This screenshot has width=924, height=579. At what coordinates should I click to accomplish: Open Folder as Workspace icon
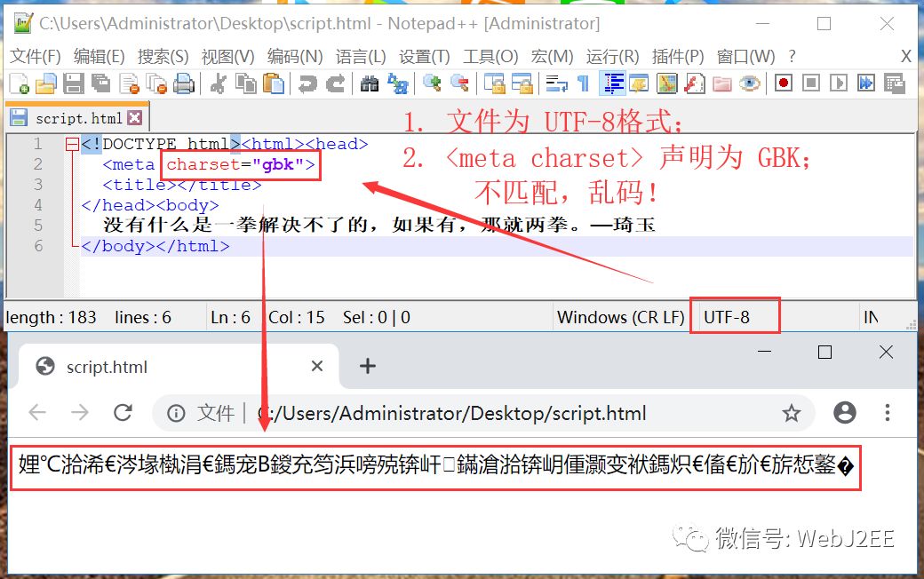click(721, 83)
